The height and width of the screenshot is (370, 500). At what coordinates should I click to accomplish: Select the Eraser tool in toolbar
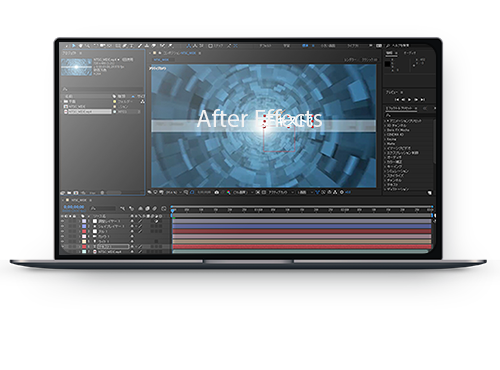coord(154,46)
